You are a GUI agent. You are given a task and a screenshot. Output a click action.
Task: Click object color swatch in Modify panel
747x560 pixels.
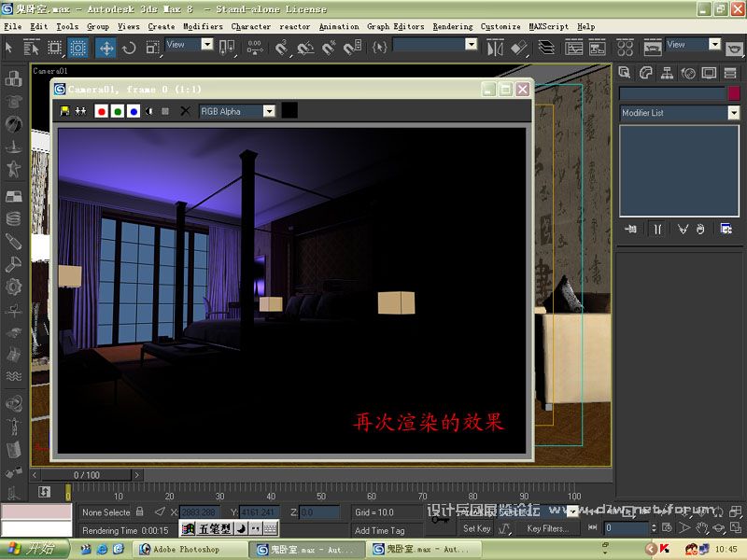pyautogui.click(x=734, y=93)
